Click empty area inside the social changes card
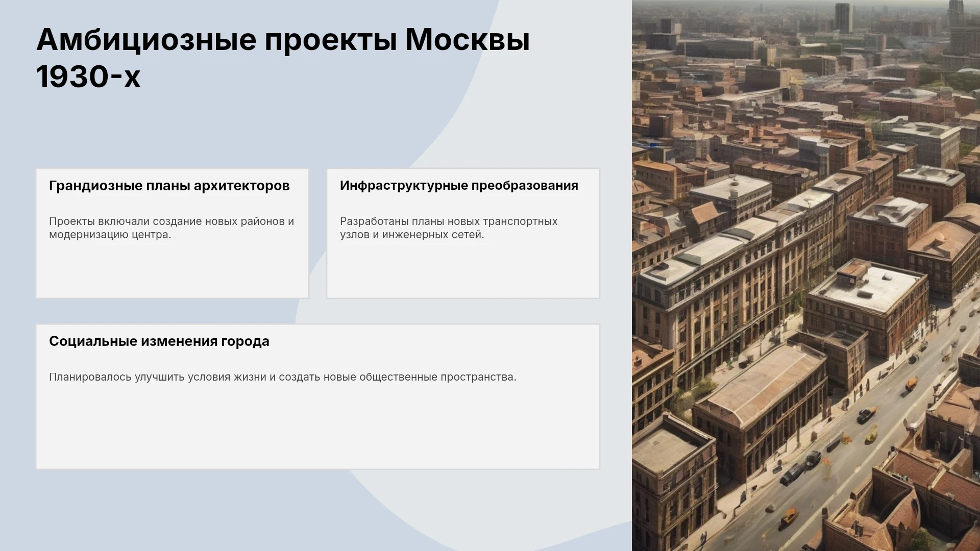 (x=317, y=429)
